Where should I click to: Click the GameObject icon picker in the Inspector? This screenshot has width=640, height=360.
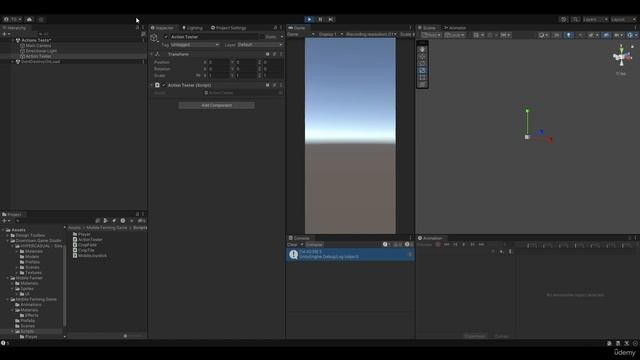tap(154, 38)
